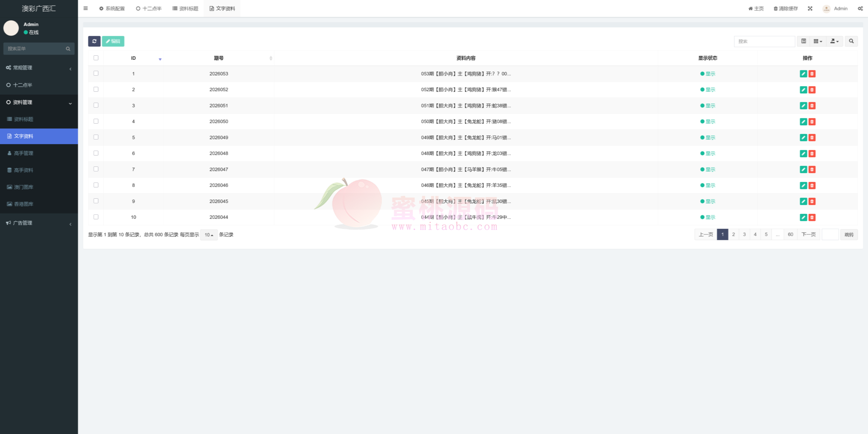The height and width of the screenshot is (434, 868).
Task: Click the fullscreen expand icon in header
Action: 810,8
